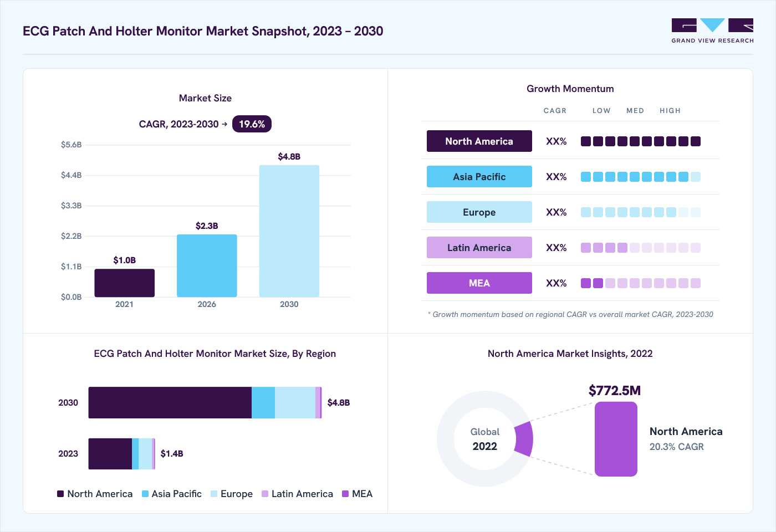Click the "$1.0B" bar value label
The width and height of the screenshot is (776, 532).
pyautogui.click(x=125, y=260)
